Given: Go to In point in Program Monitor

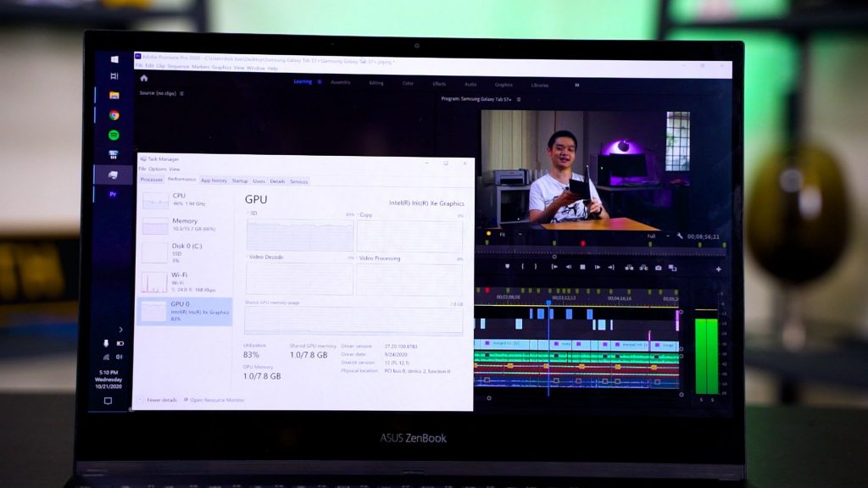Looking at the screenshot, I should [554, 267].
